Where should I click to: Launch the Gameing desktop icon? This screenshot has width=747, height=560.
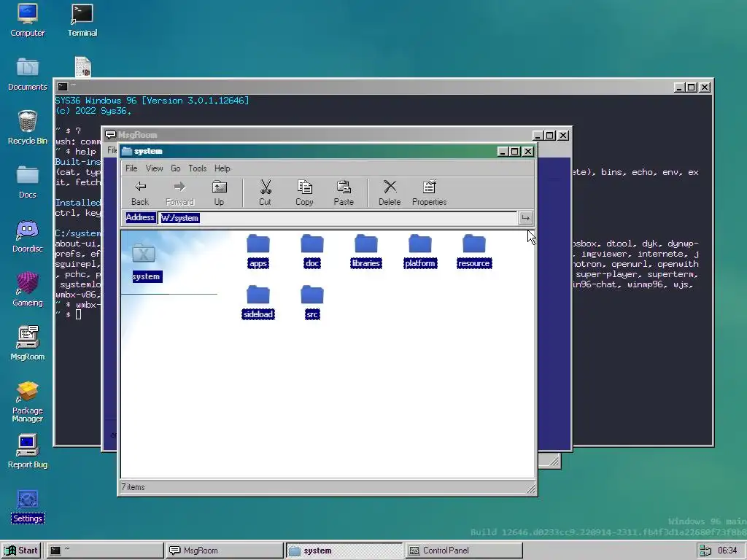(x=28, y=289)
